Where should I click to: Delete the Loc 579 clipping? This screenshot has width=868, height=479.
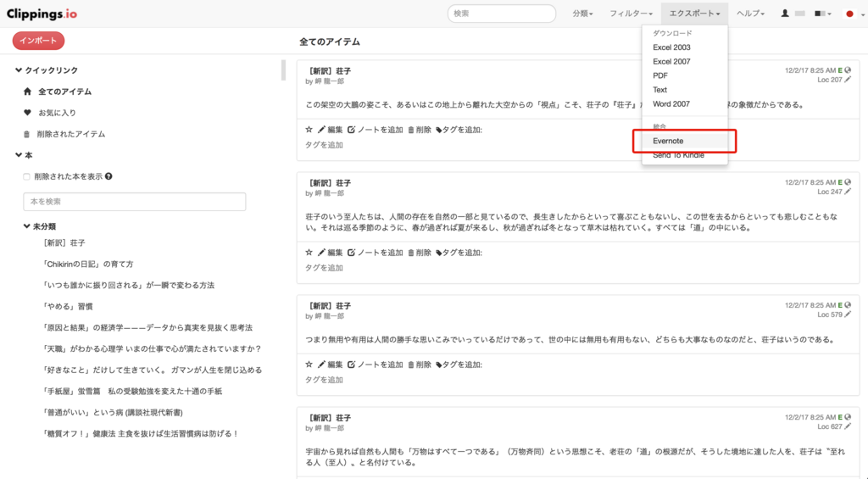[420, 365]
